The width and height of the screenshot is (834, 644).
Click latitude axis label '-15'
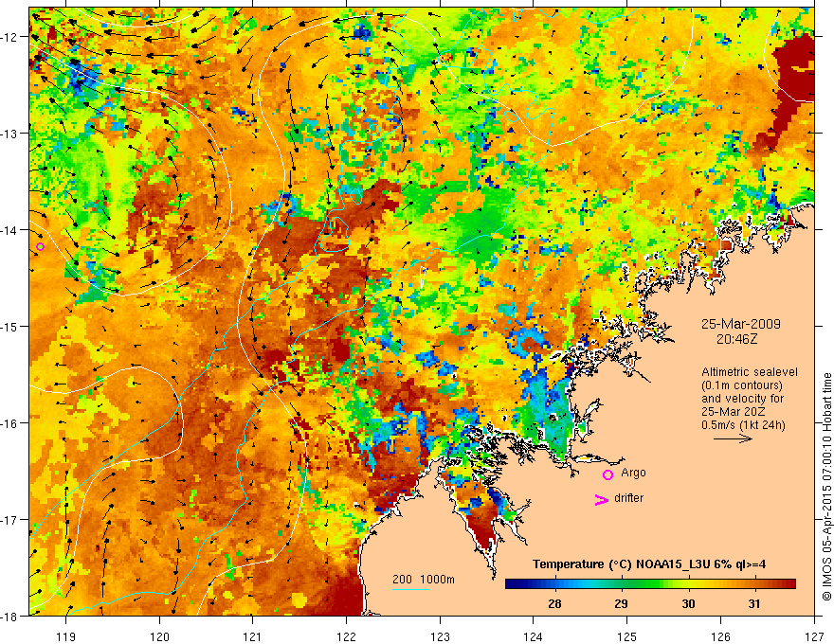[10, 326]
